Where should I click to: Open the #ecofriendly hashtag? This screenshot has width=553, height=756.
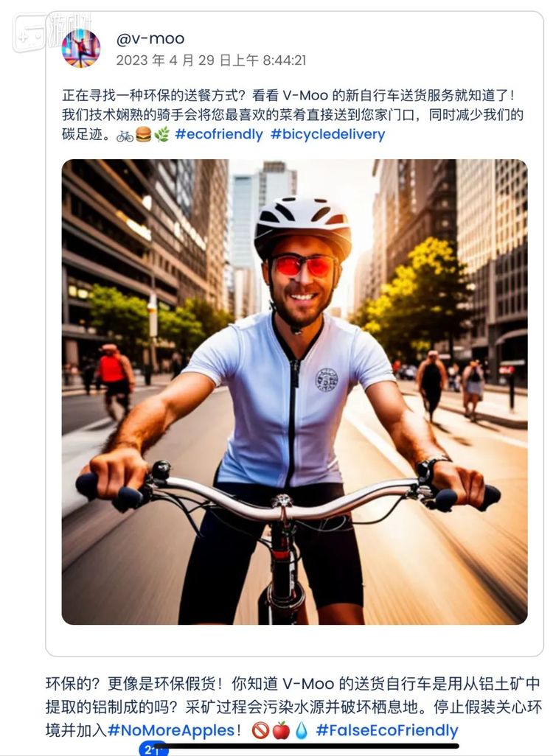coord(219,135)
